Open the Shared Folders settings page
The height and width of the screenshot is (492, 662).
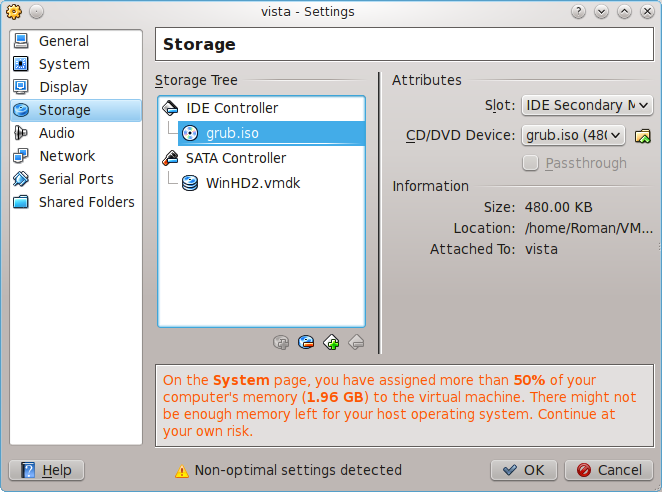[76, 202]
